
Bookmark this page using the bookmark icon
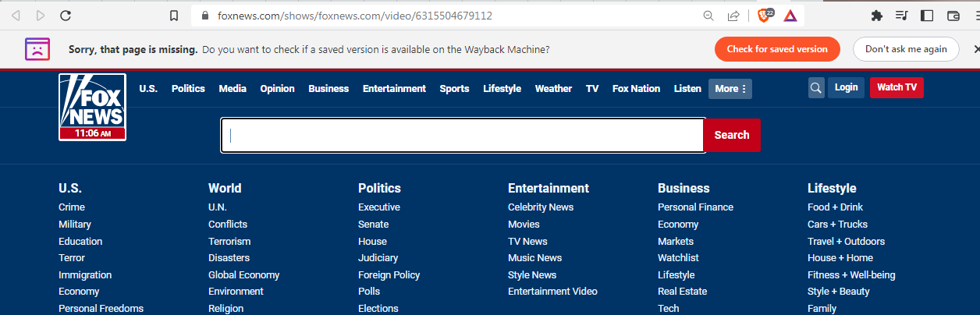point(175,16)
